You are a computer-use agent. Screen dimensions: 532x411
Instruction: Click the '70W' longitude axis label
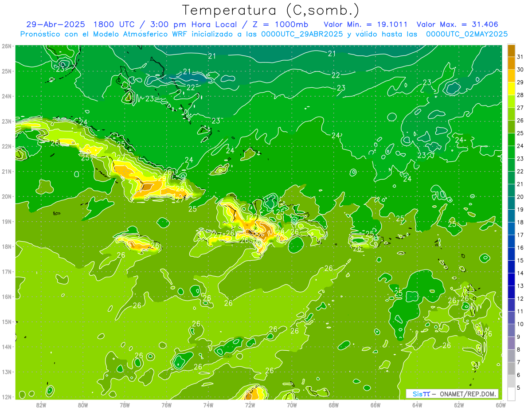tap(292, 405)
